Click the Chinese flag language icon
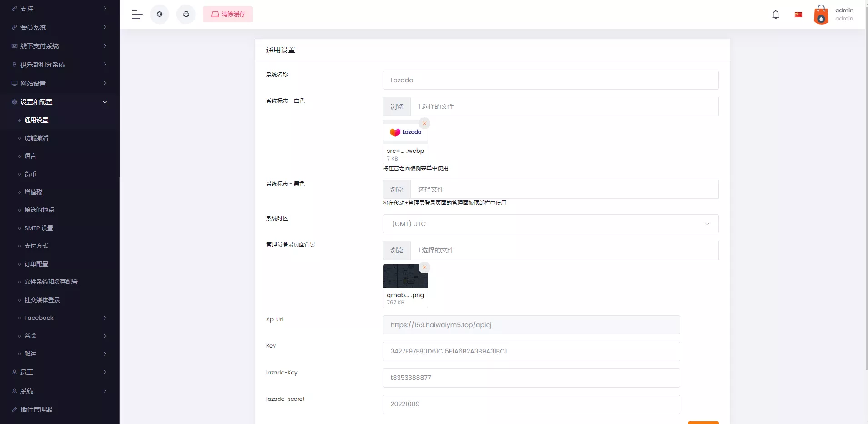This screenshot has width=868, height=424. pos(798,14)
